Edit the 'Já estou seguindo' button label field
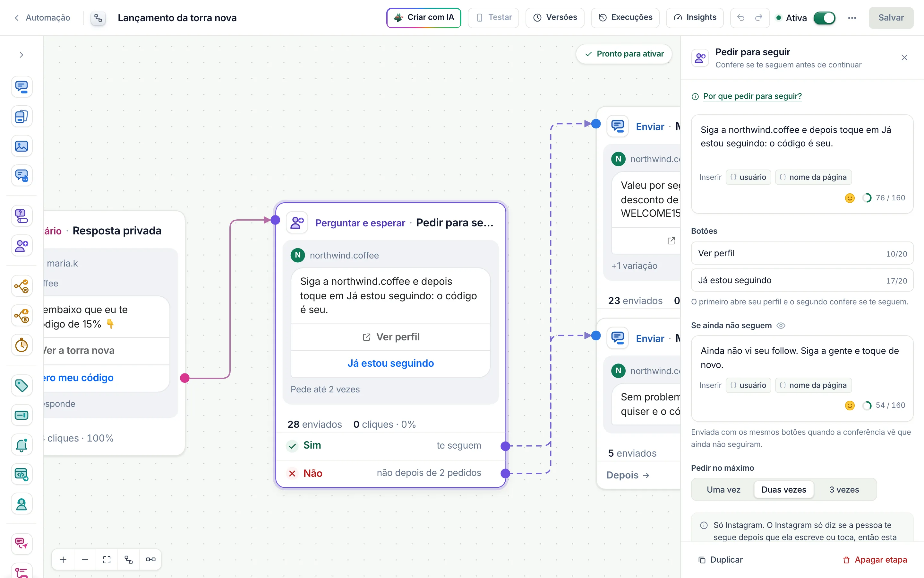This screenshot has width=924, height=578. coord(802,280)
